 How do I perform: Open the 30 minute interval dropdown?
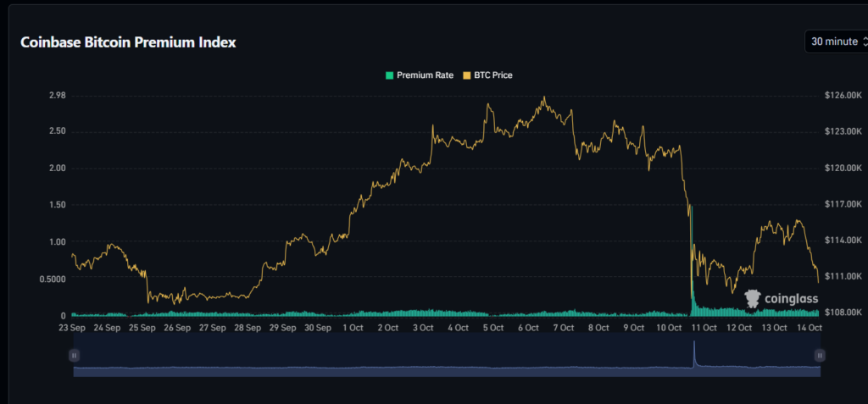[x=835, y=42]
